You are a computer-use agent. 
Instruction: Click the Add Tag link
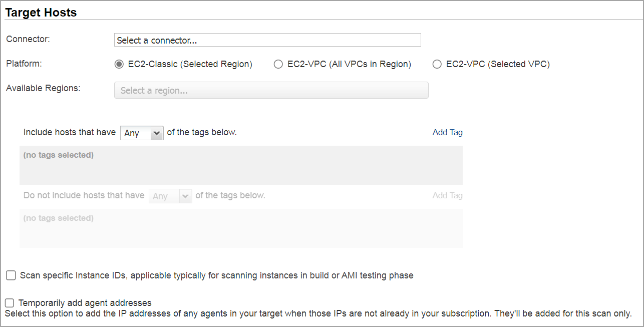pos(447,132)
